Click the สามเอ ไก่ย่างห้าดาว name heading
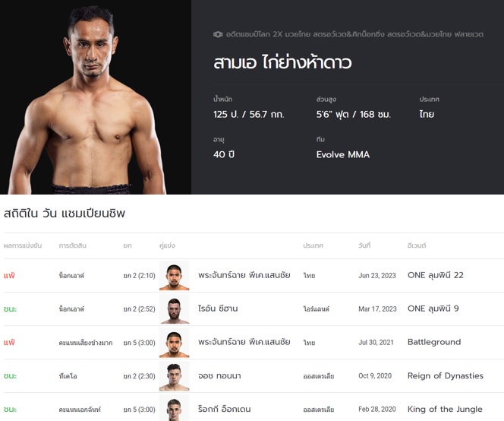Viewport: 504px width, 421px height. [x=282, y=62]
